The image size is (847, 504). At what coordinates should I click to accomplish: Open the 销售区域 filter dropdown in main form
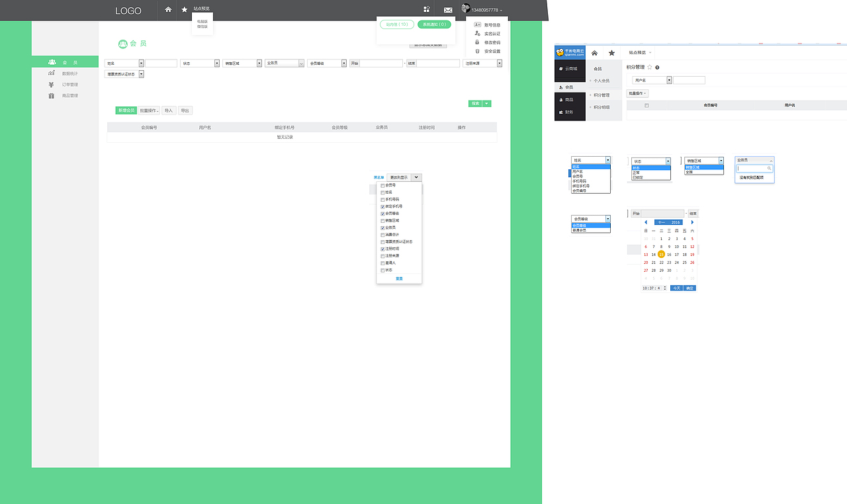[242, 63]
